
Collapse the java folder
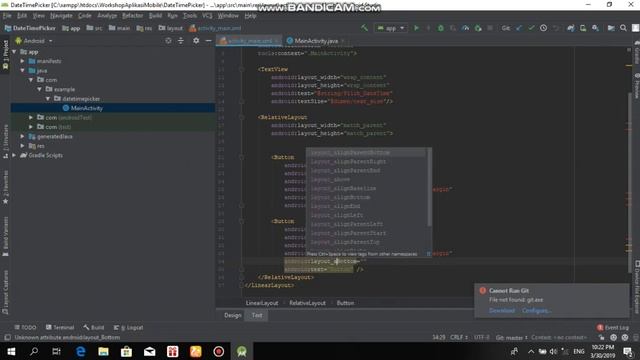[23, 70]
